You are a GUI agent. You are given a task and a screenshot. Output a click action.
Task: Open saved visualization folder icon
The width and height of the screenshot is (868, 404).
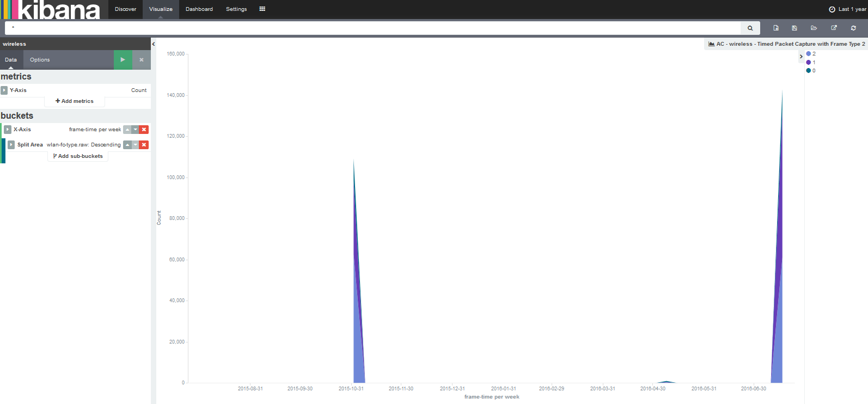[814, 28]
